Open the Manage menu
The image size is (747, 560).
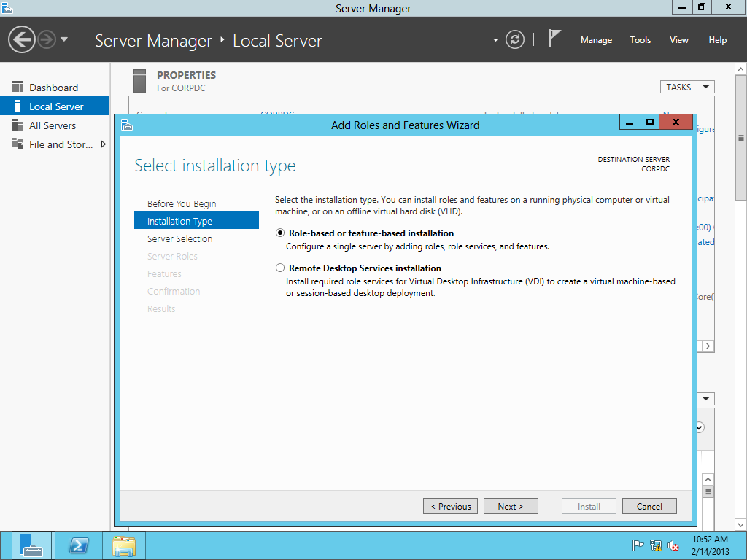(x=596, y=40)
